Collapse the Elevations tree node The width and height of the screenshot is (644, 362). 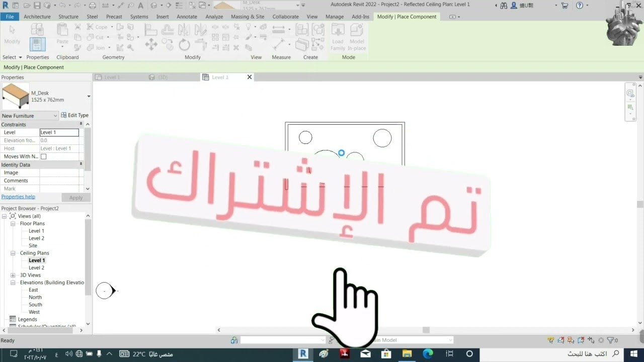coord(13,283)
